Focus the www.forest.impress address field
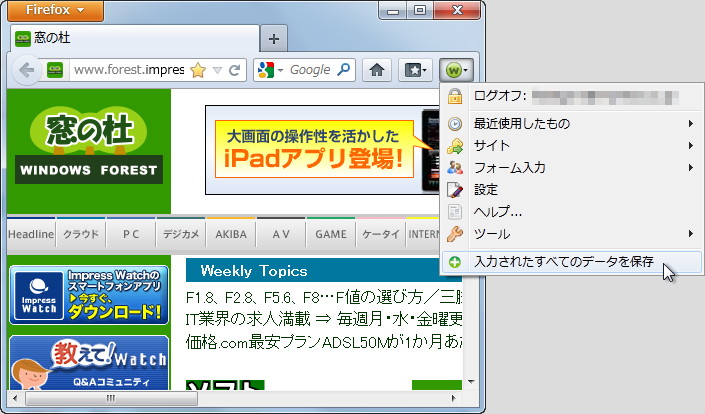This screenshot has width=705, height=414. click(129, 70)
